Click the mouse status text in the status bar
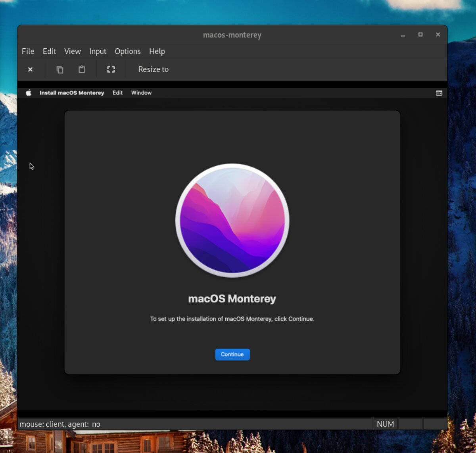 pyautogui.click(x=60, y=424)
